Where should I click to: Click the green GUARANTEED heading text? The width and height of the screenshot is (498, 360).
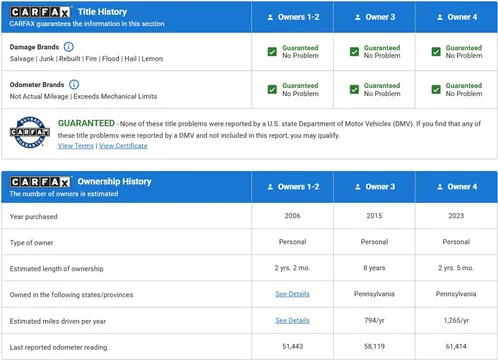click(x=86, y=123)
